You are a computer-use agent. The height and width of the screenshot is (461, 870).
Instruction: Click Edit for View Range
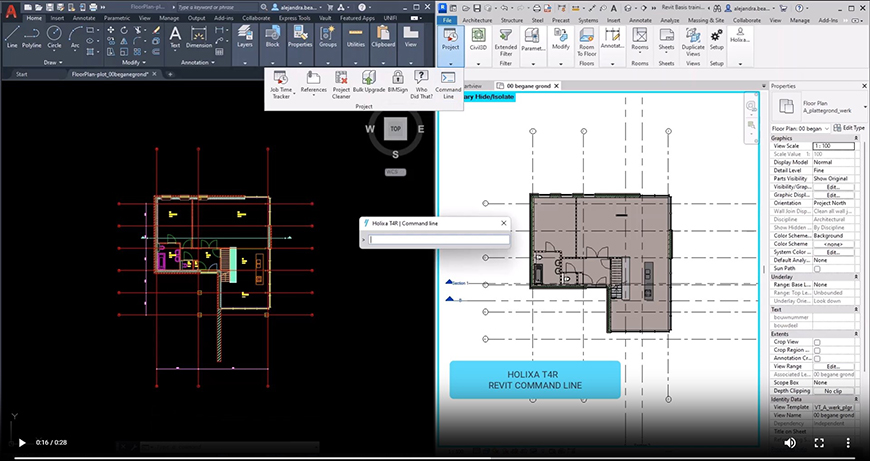coord(833,367)
